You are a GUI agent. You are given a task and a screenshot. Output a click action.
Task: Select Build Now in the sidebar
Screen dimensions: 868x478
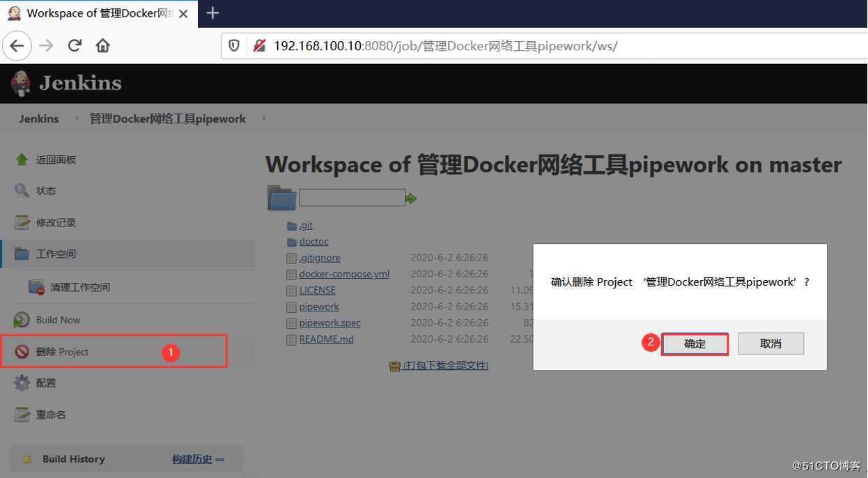pyautogui.click(x=58, y=320)
